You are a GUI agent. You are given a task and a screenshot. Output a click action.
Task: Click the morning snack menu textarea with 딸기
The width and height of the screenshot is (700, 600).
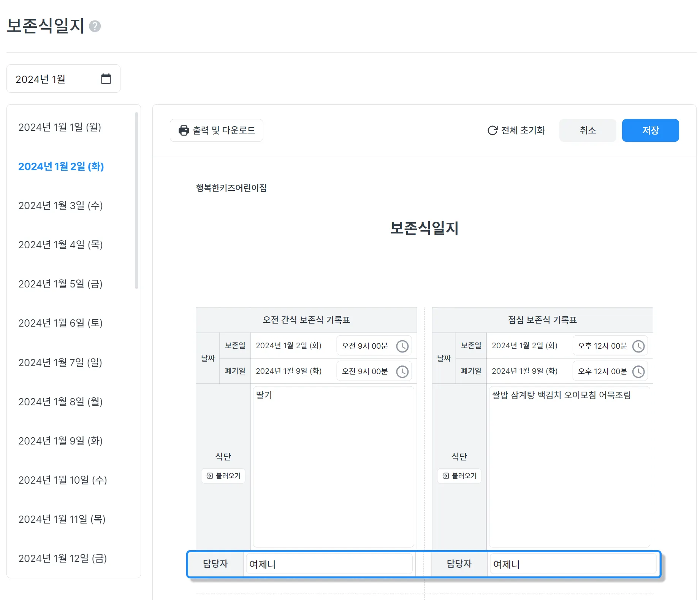coord(333,467)
